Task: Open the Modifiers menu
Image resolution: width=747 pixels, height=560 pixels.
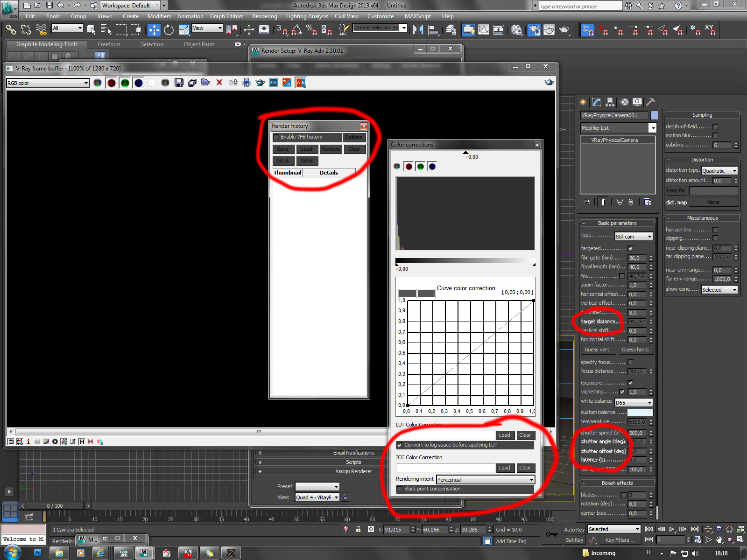Action: 159,16
